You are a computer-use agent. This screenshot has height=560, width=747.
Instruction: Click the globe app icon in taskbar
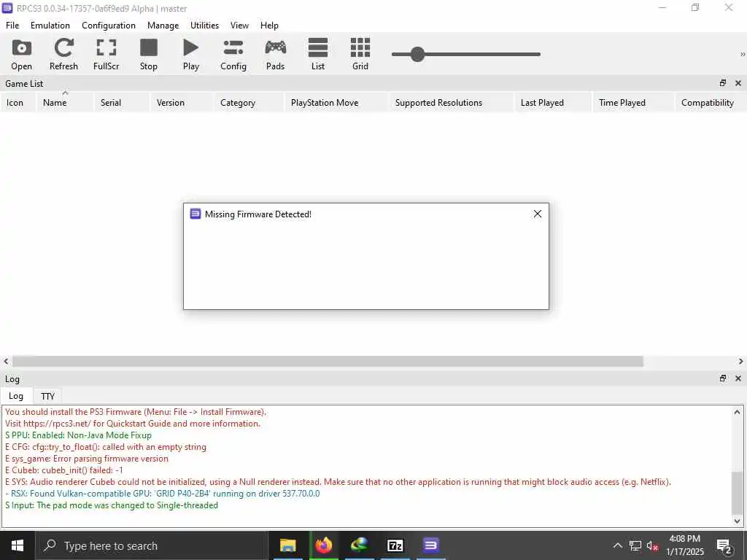click(x=360, y=545)
